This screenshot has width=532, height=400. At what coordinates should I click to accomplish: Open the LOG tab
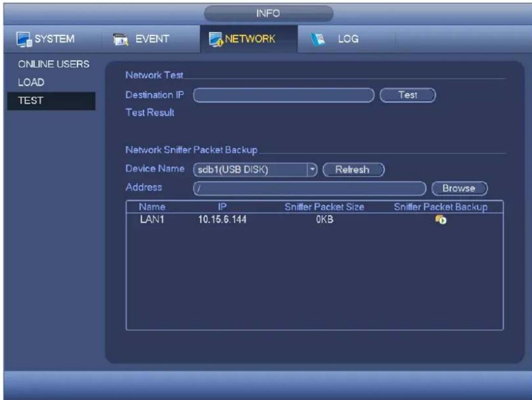pos(347,39)
